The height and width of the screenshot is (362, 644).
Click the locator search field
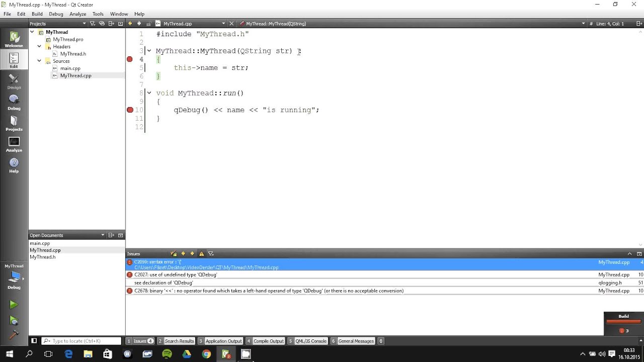tap(82, 341)
